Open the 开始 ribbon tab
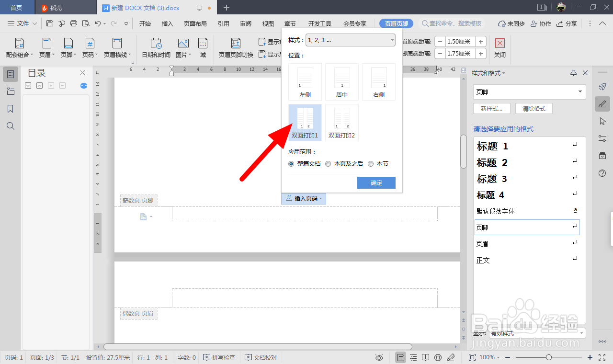 tap(145, 23)
